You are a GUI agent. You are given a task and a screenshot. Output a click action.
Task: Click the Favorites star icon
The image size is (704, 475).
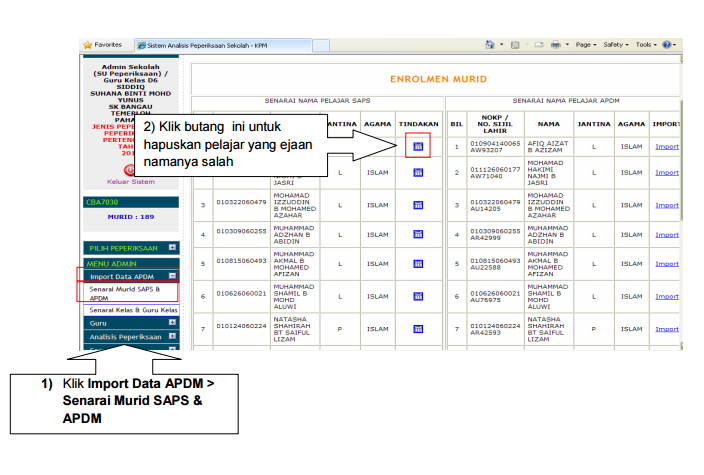pos(88,45)
